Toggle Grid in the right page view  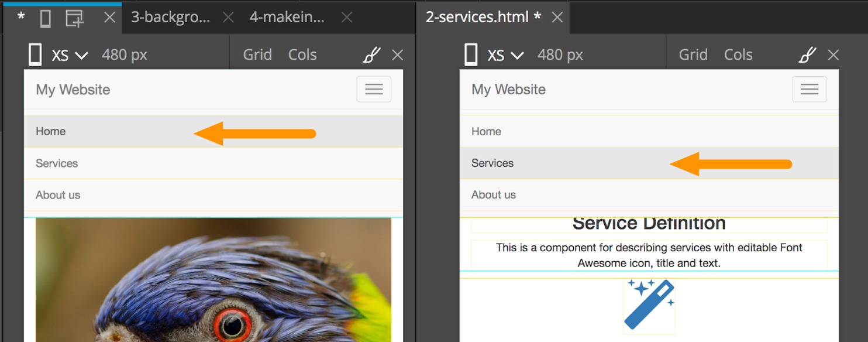click(x=693, y=54)
